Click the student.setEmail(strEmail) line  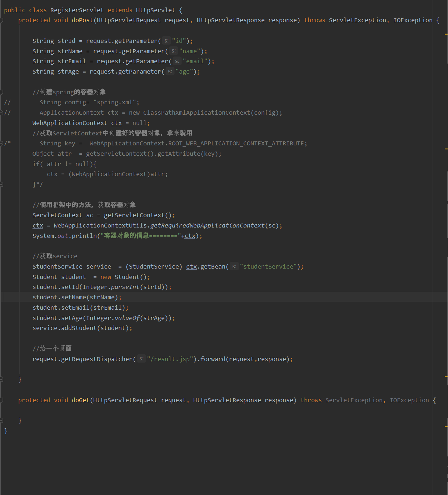tap(80, 308)
